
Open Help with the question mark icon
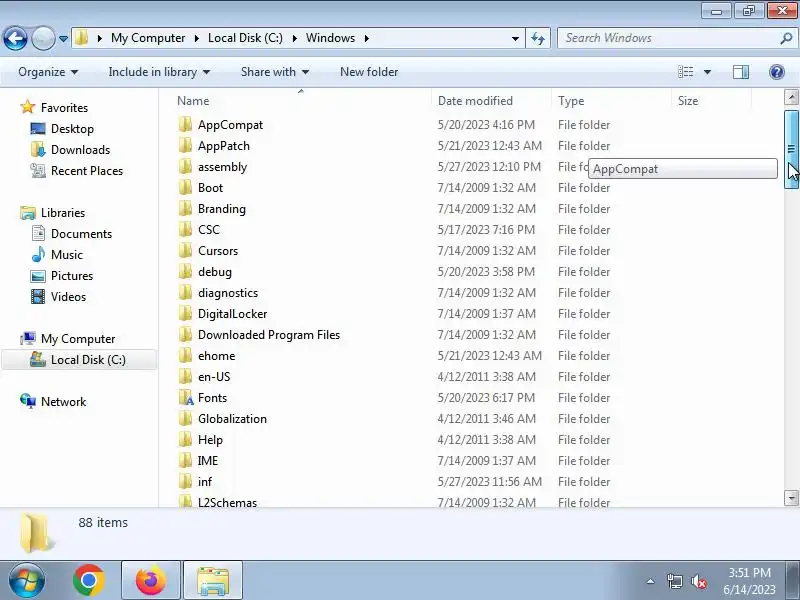pyautogui.click(x=777, y=72)
